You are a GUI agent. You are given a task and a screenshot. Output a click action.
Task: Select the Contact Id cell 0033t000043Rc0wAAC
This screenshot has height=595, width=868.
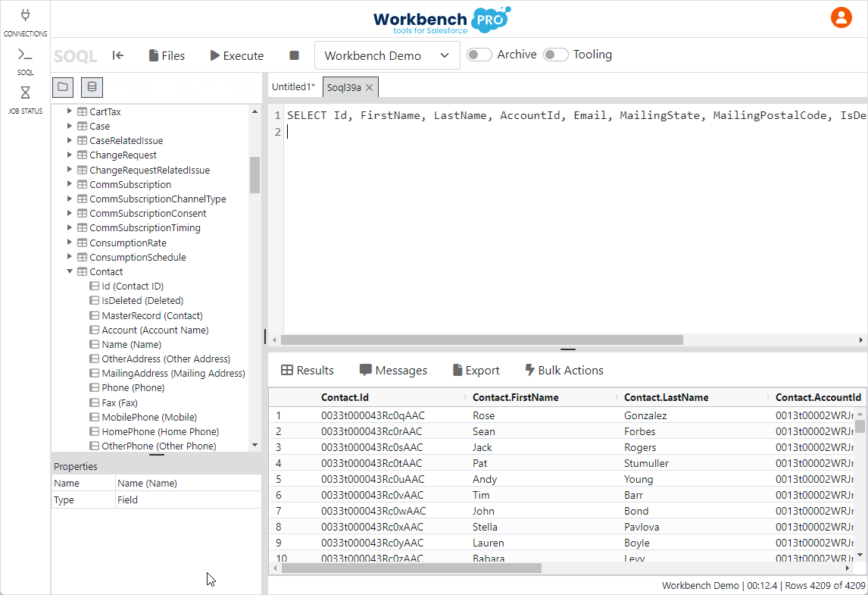click(x=373, y=511)
